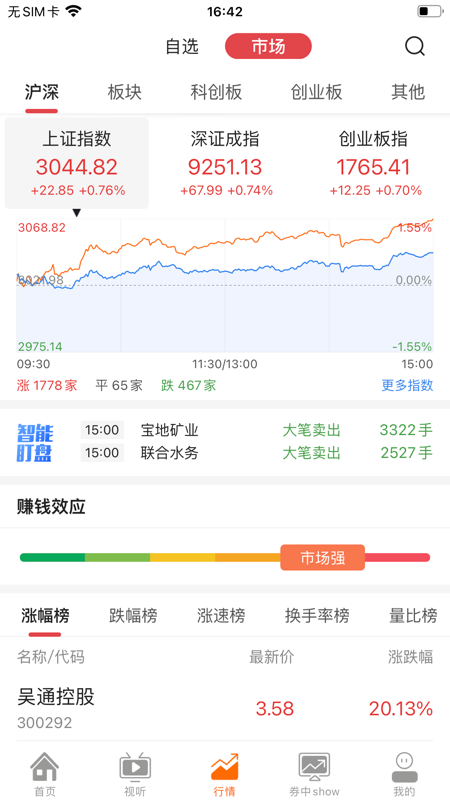Open the search magnifier icon
The width and height of the screenshot is (450, 800).
[415, 47]
